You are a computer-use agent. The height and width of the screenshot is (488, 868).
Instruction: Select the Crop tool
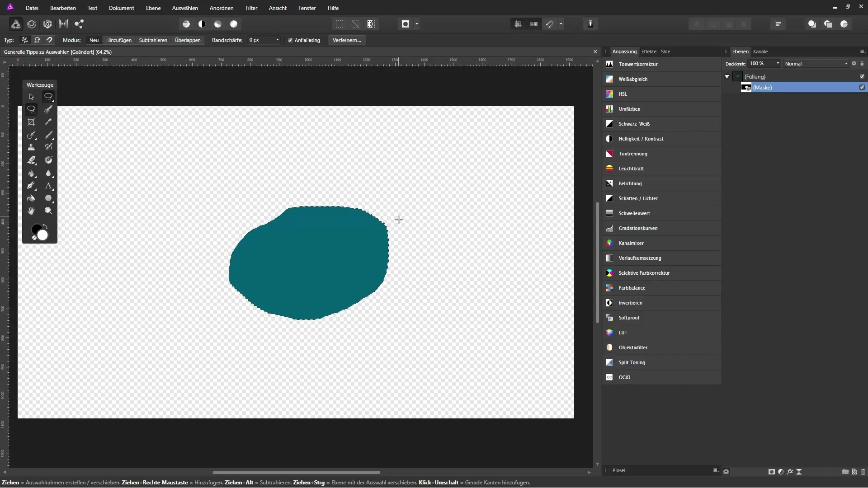point(31,122)
